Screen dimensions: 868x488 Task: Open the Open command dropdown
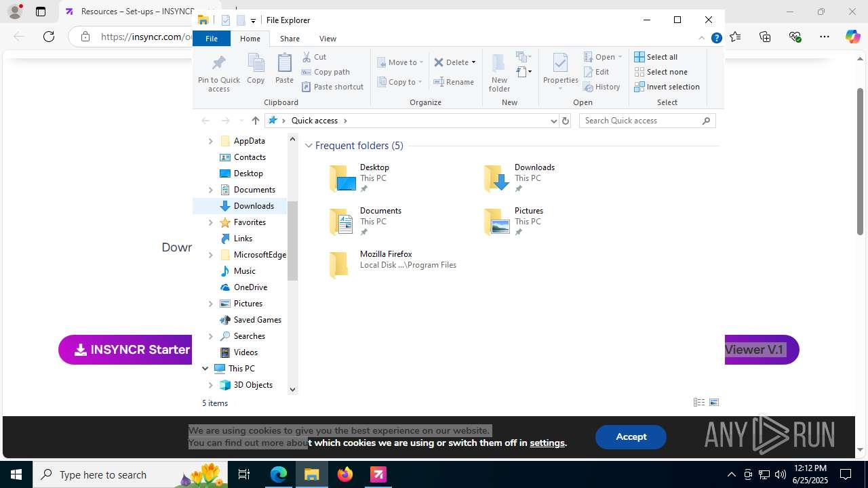coord(620,57)
